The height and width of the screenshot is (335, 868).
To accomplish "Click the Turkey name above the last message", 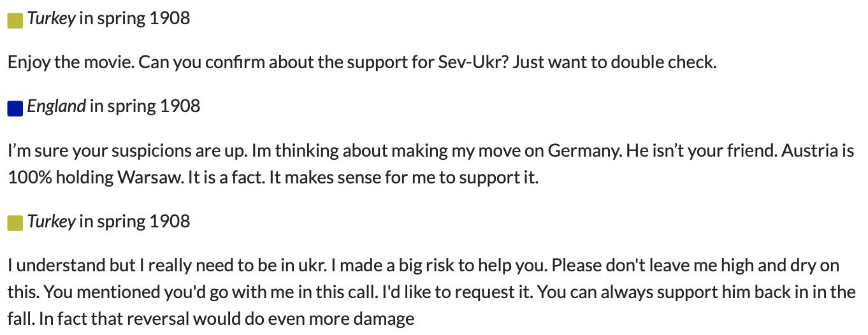I will pos(52,221).
